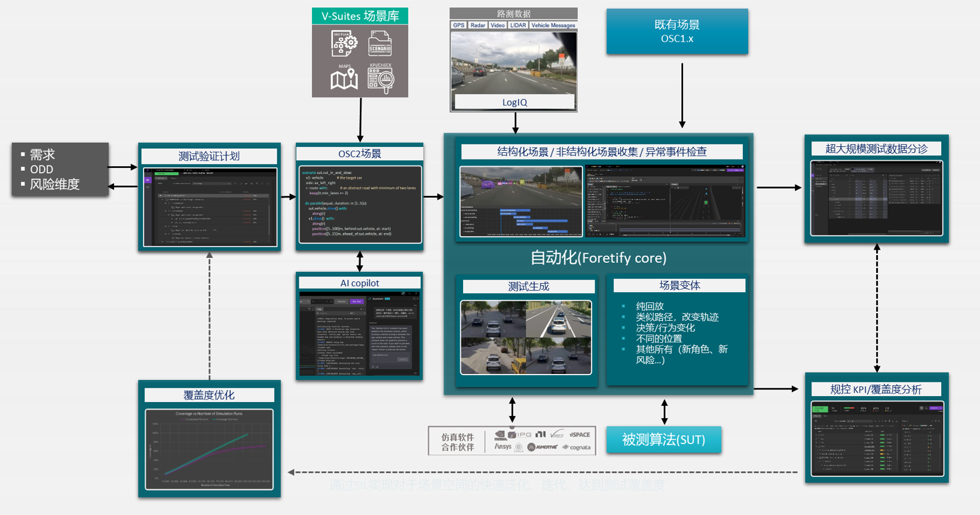Select the Radar tab
Screen dimensions: 980x515
coord(477,25)
